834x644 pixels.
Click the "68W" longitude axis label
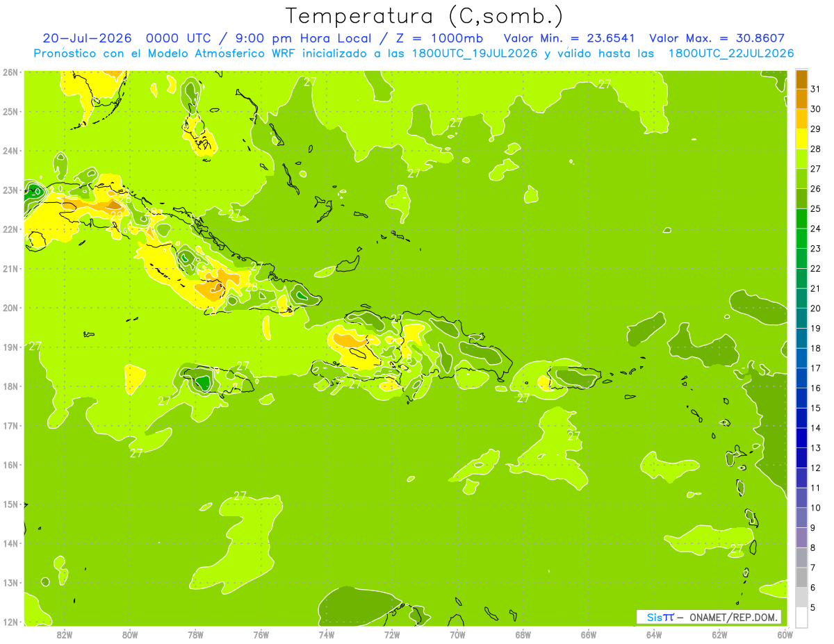click(x=523, y=634)
